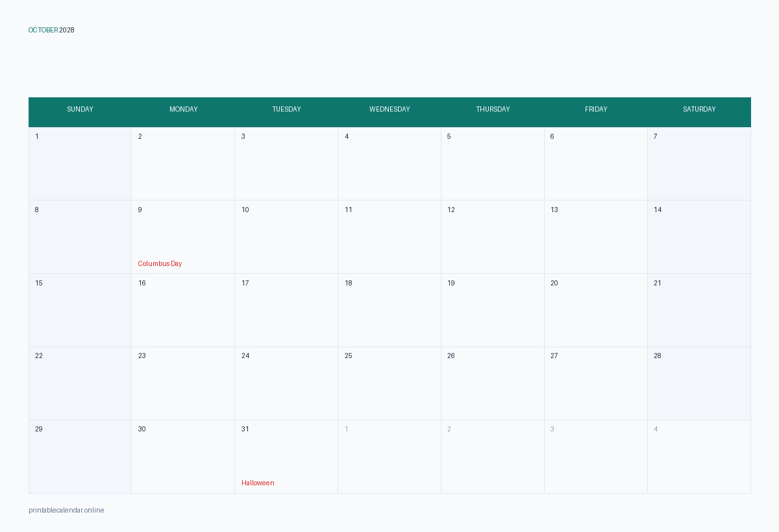Click the date number 16

[142, 284]
